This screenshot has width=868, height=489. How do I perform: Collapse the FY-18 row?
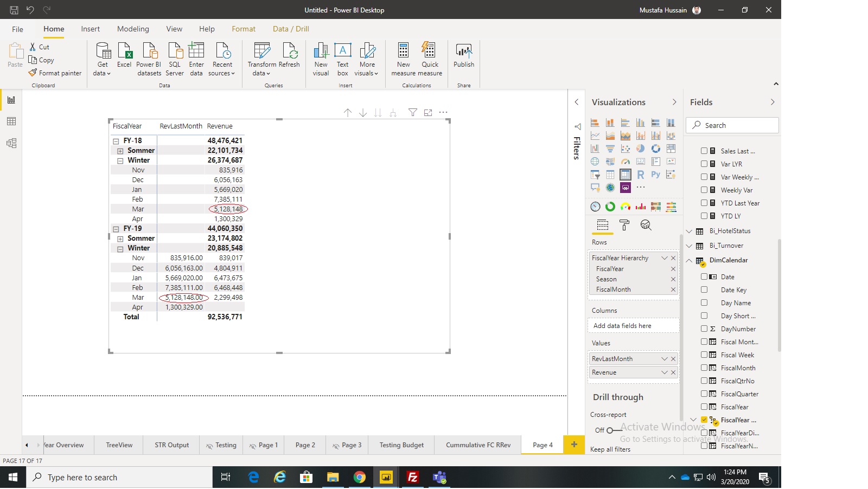116,141
